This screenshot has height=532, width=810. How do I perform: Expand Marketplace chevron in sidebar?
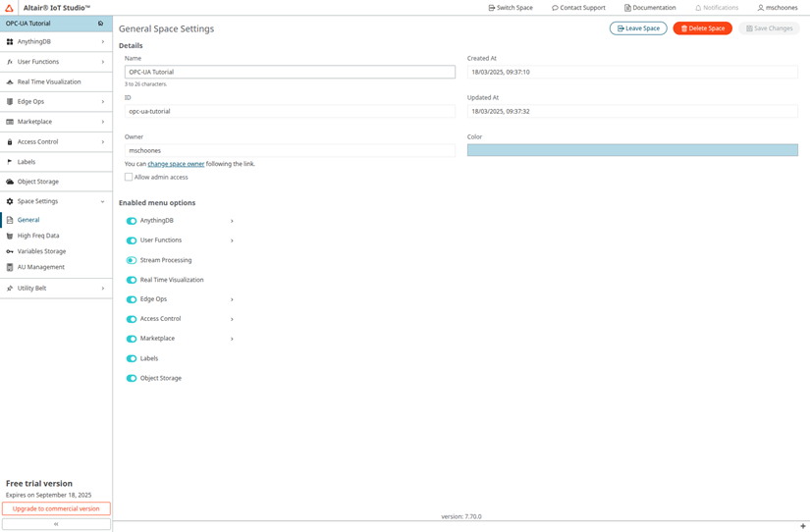tap(103, 122)
